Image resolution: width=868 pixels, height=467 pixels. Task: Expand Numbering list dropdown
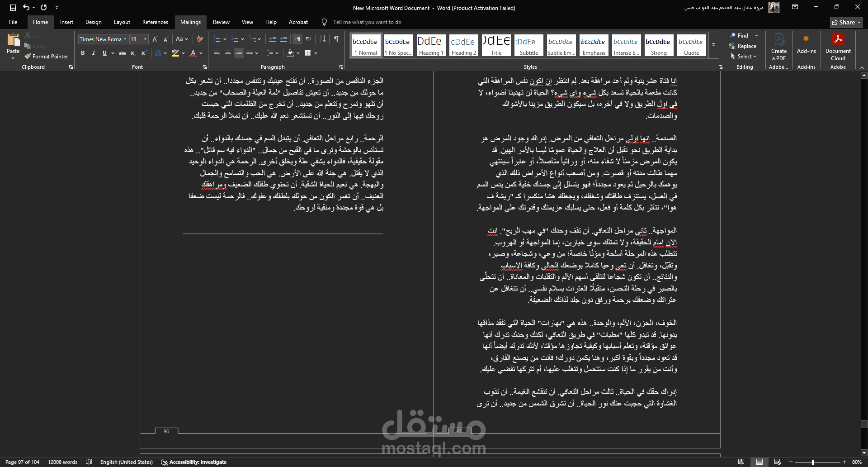point(243,39)
